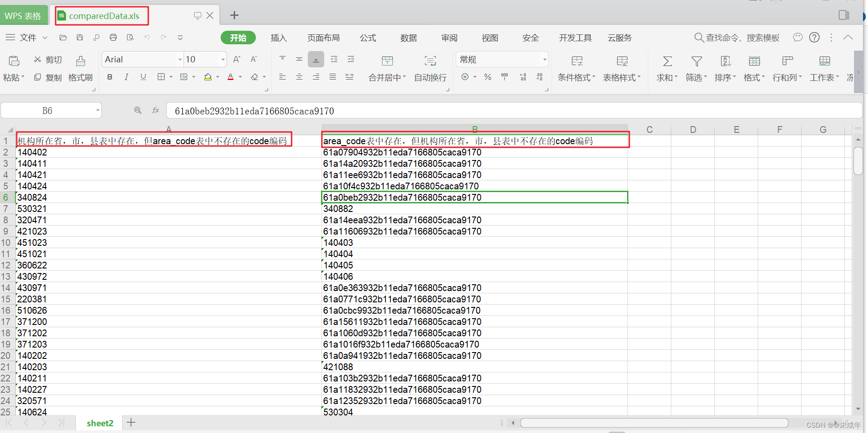Image resolution: width=868 pixels, height=433 pixels.
Task: Select the sheet2 worksheet tab
Action: click(100, 423)
